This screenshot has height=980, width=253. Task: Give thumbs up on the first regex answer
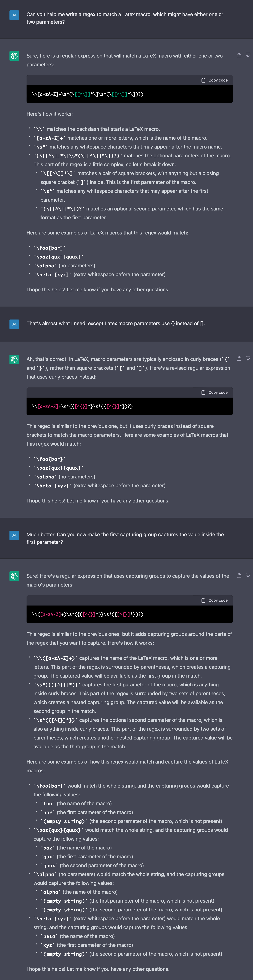click(x=239, y=55)
